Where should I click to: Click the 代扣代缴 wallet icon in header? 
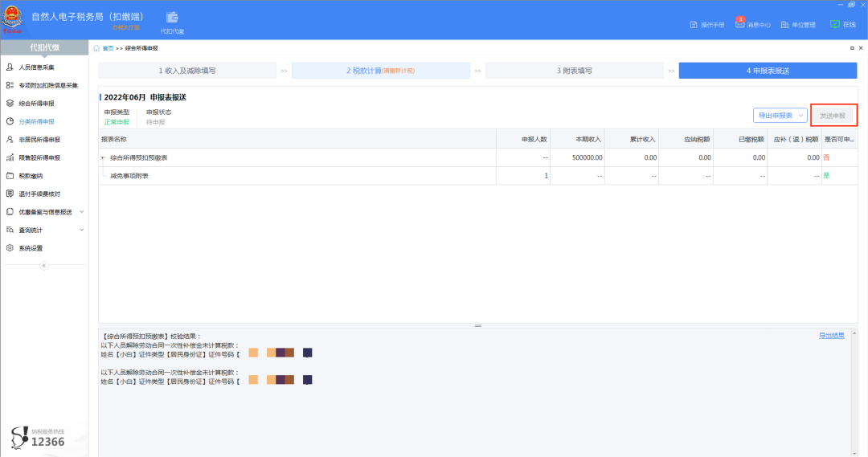172,18
